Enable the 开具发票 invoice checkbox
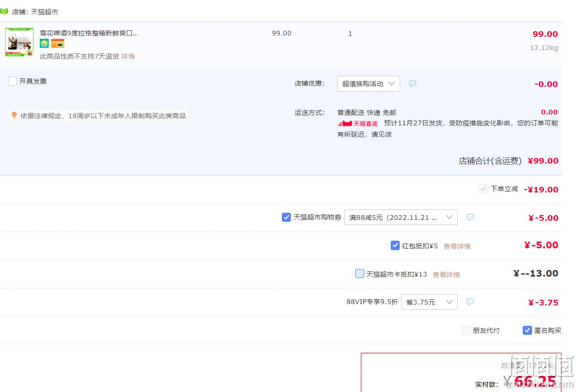 tap(13, 81)
